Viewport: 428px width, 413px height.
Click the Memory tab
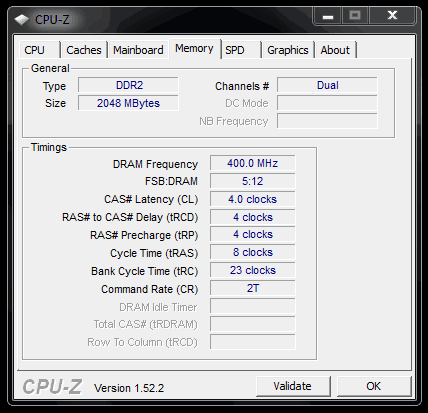pos(194,49)
